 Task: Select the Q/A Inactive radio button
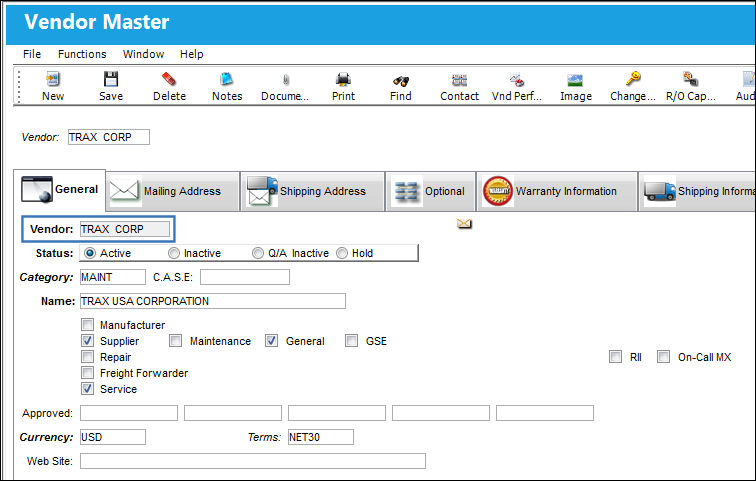pos(258,253)
